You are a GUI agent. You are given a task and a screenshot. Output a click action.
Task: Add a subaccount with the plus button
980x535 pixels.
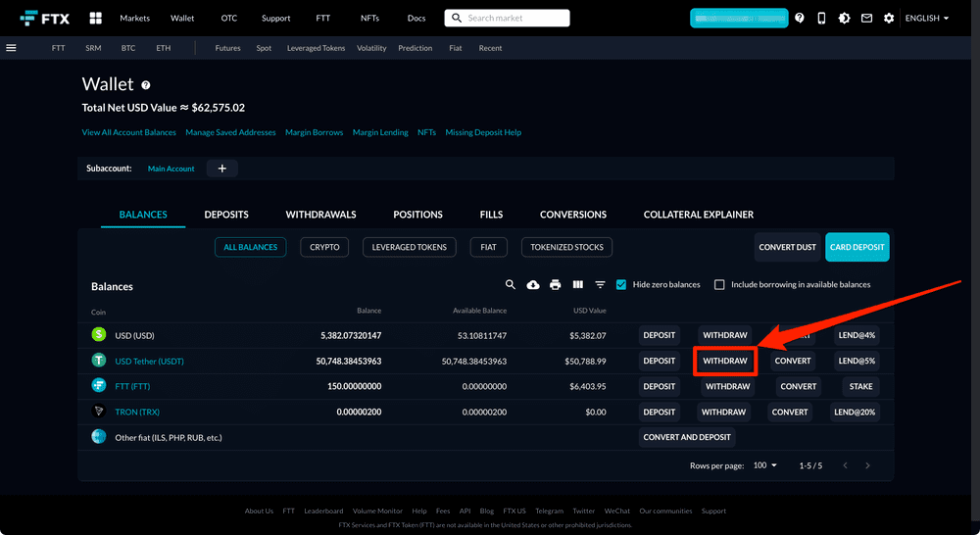pyautogui.click(x=221, y=169)
